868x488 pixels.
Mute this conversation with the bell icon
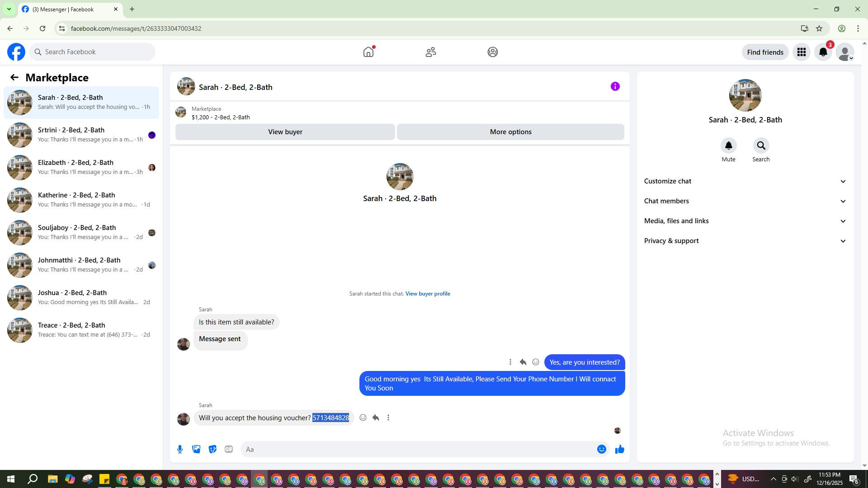pyautogui.click(x=728, y=145)
